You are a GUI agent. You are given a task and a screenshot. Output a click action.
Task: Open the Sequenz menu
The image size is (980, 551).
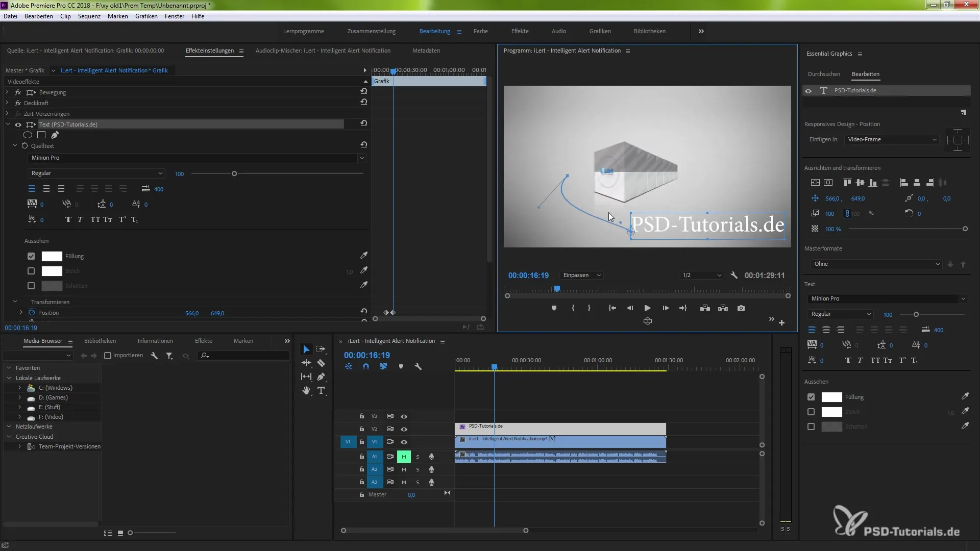tap(89, 16)
